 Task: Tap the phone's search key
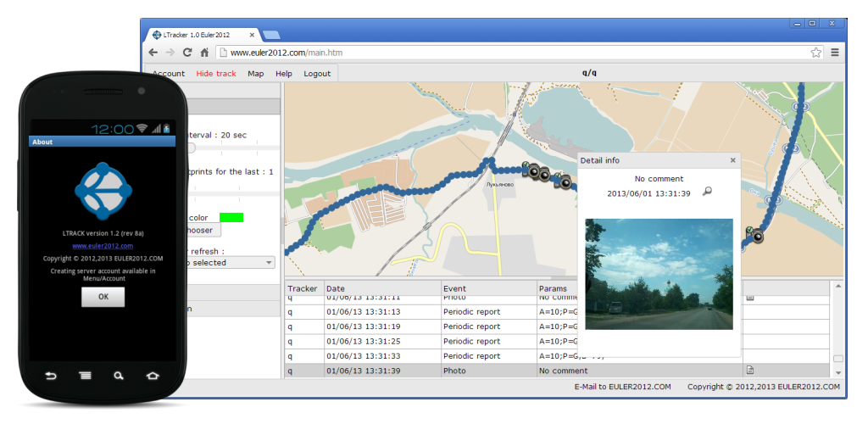[x=119, y=375]
